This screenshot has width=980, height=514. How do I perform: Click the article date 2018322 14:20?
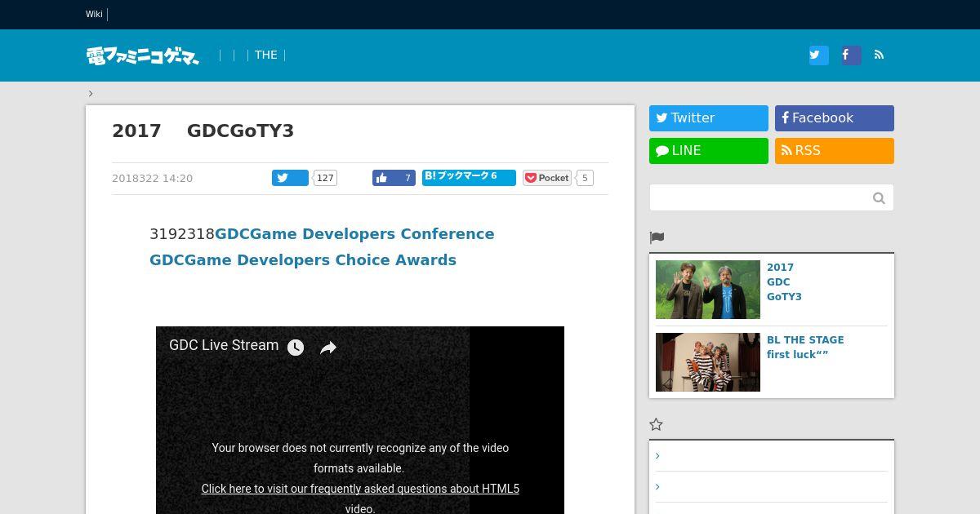point(153,179)
